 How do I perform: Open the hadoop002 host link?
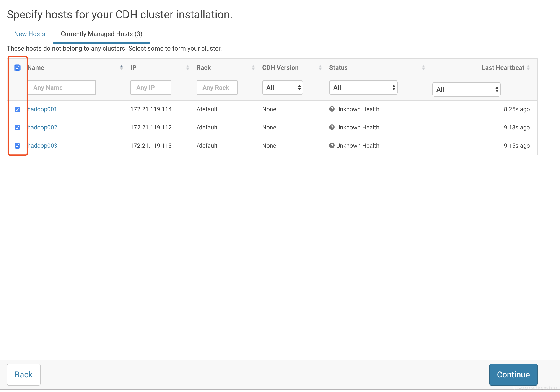pos(43,127)
